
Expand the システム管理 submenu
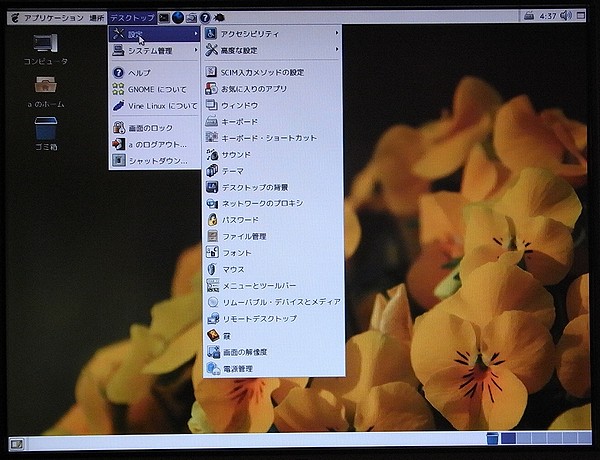point(155,51)
